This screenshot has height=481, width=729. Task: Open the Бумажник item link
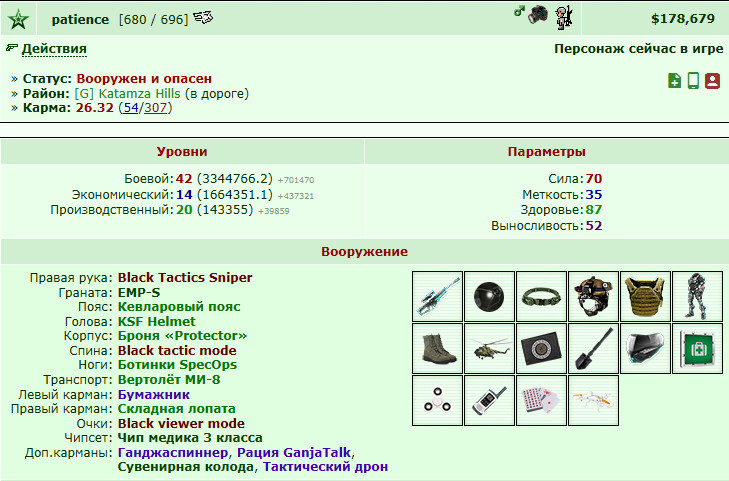(153, 395)
